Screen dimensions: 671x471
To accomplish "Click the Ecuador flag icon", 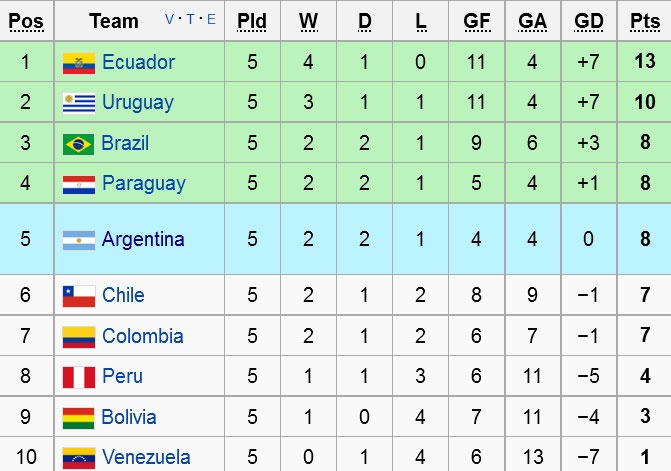I will tap(78, 63).
